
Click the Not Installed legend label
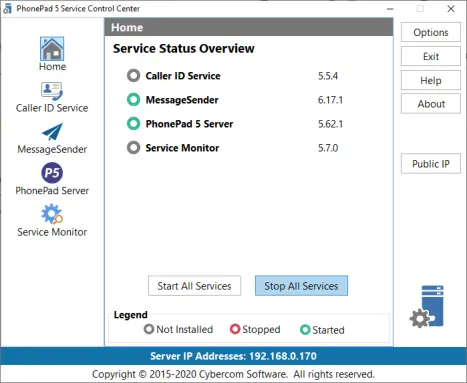(x=185, y=329)
